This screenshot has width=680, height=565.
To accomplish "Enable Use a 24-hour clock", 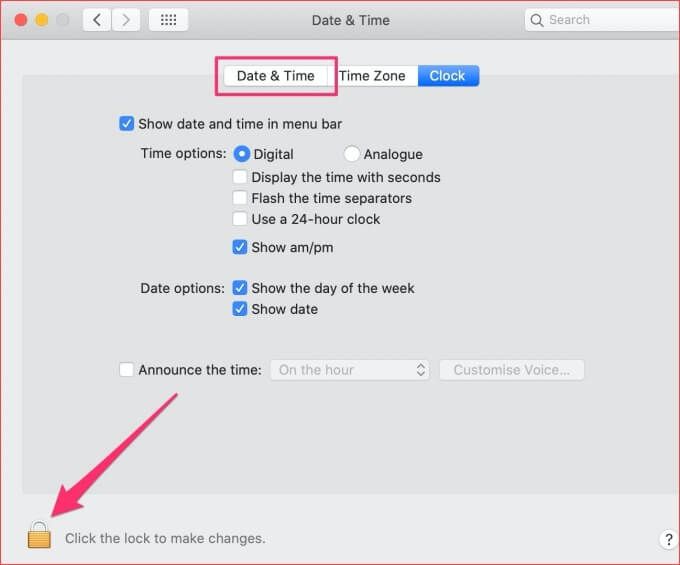I will (x=240, y=219).
